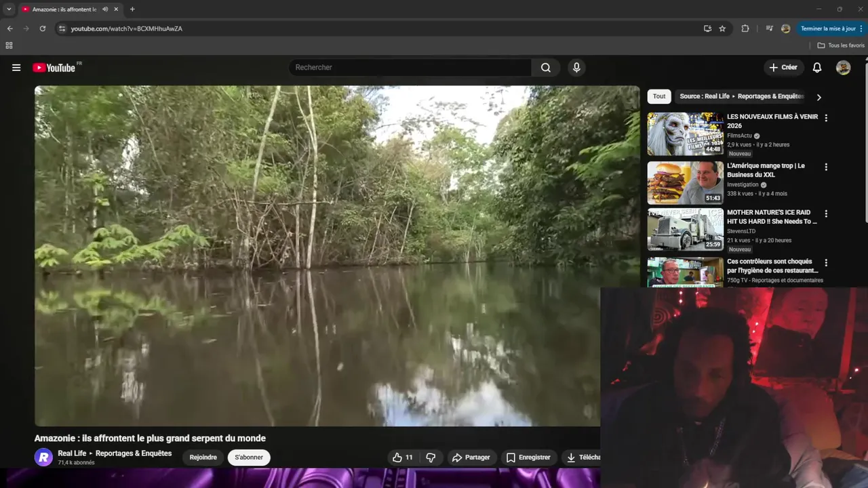Select the Tout filter chip
Screen dimensions: 868x488
659,97
